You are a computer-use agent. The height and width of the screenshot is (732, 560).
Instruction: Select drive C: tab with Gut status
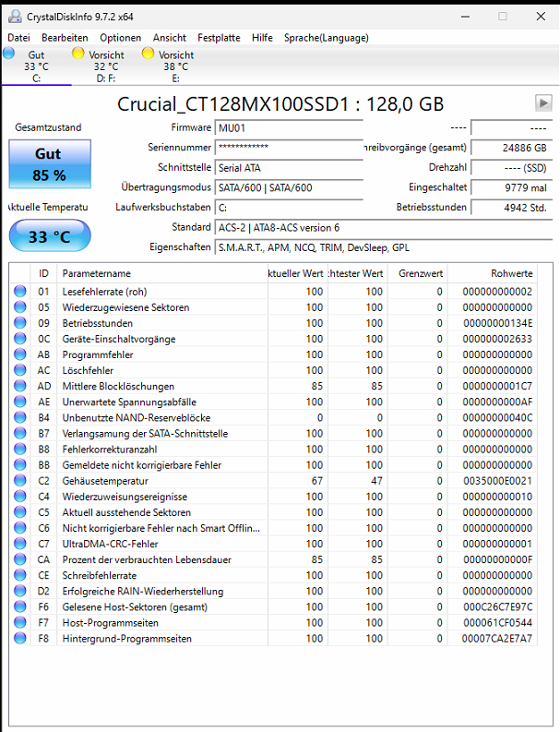click(x=36, y=66)
